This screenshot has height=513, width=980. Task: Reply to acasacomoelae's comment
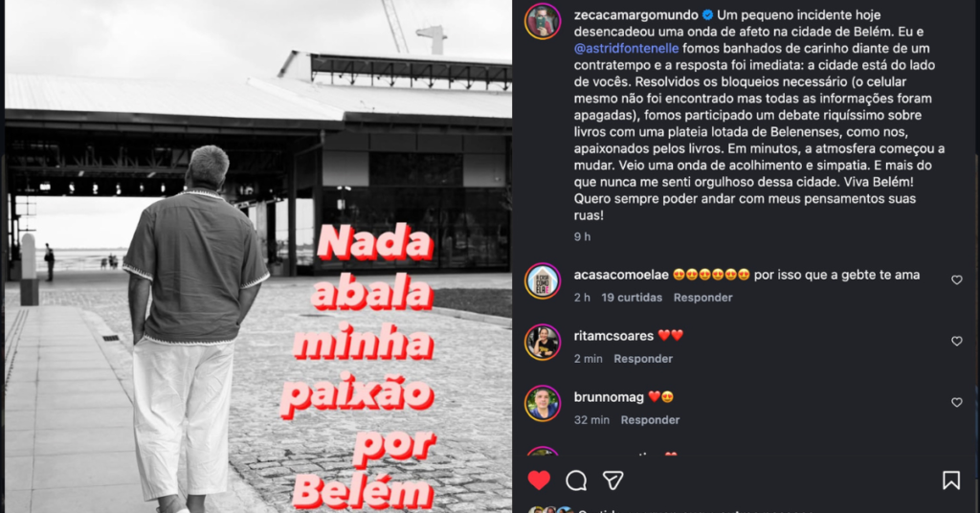702,298
